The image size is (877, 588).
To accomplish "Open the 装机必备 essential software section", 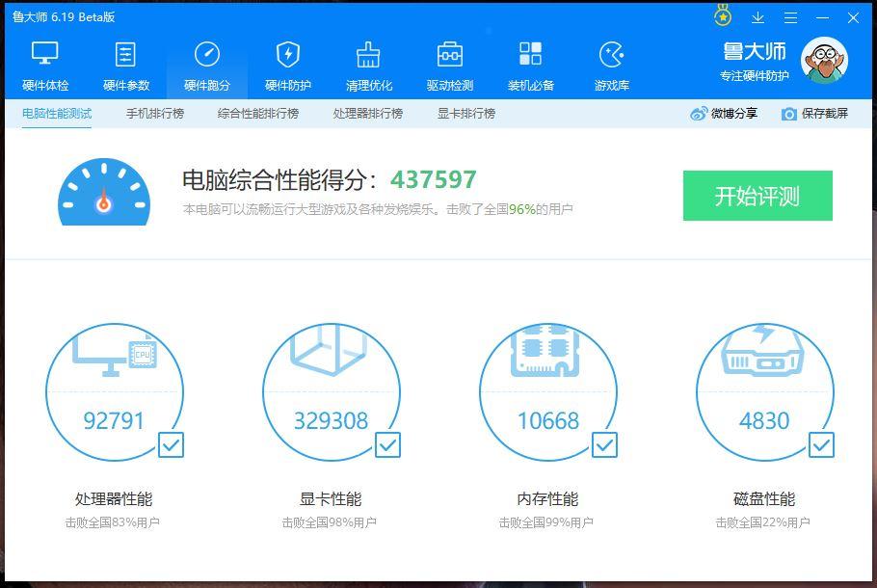I will coord(531,66).
